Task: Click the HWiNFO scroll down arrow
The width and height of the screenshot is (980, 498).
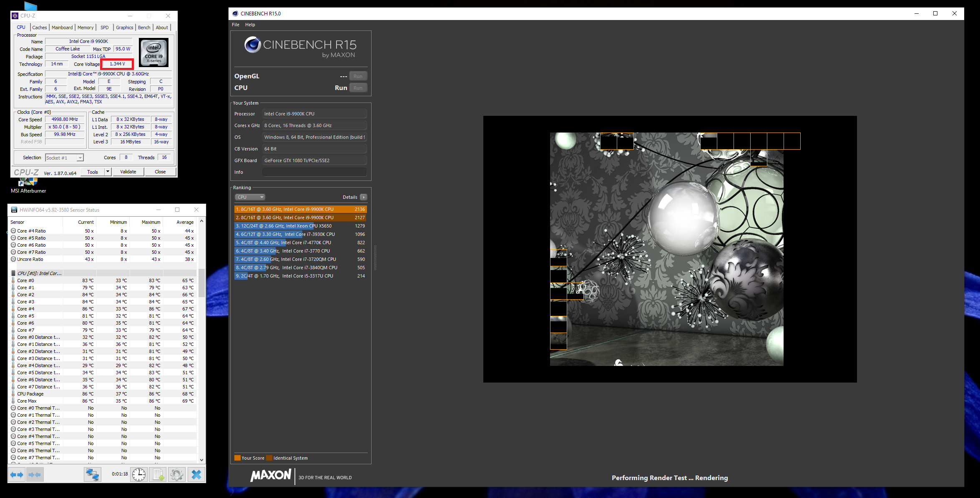Action: [x=202, y=460]
